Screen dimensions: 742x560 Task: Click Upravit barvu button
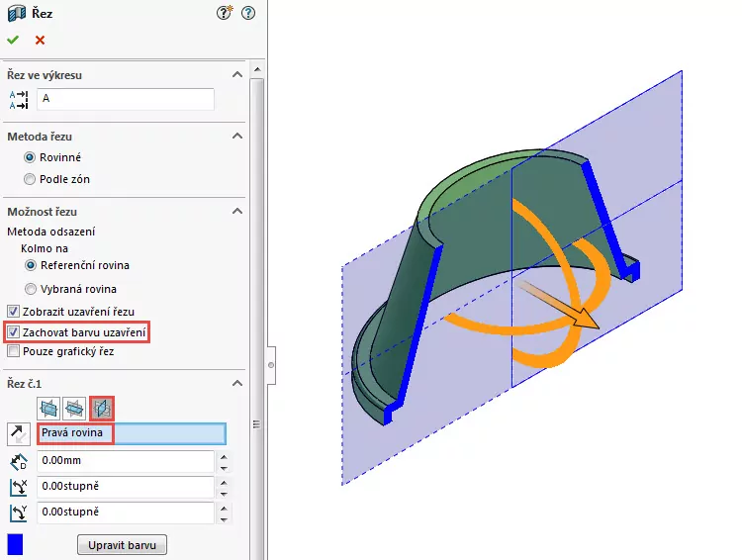(x=122, y=545)
